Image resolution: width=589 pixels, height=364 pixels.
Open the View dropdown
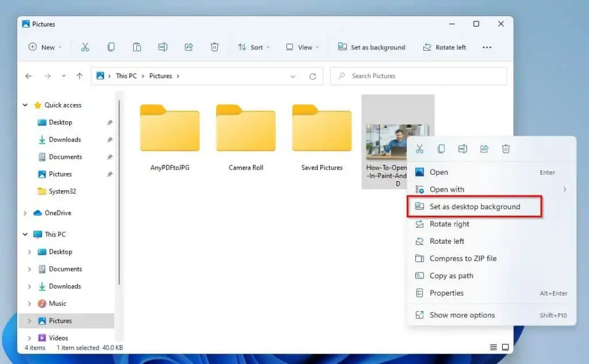301,47
